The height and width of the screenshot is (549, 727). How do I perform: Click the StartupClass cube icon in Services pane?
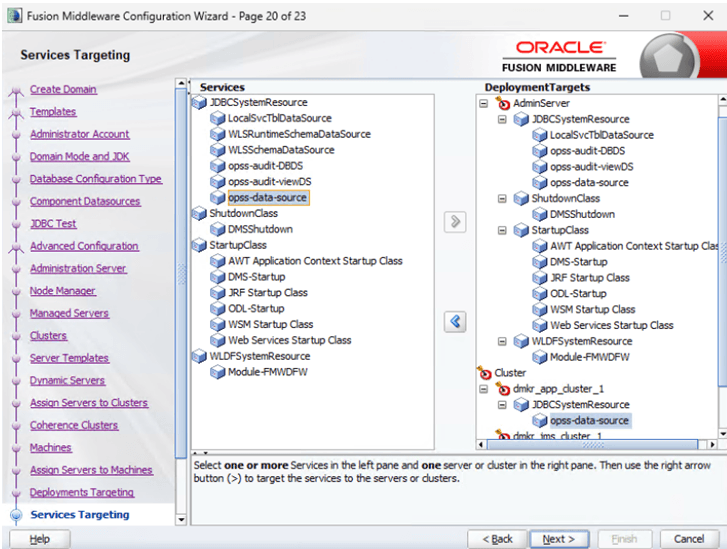[199, 245]
